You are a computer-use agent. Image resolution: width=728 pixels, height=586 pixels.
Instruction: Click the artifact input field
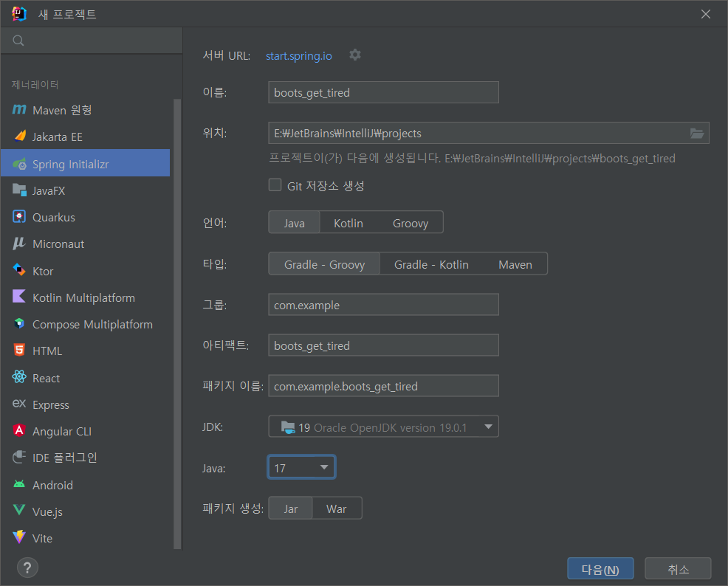tap(383, 345)
